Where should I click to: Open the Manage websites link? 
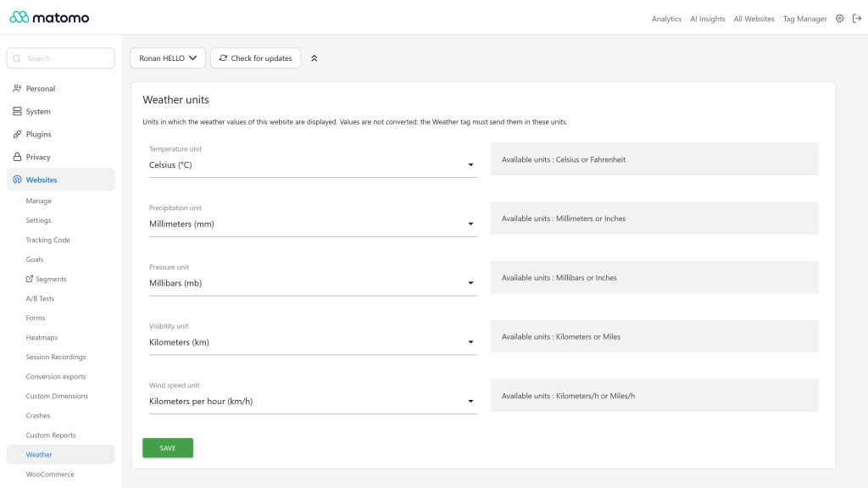39,201
